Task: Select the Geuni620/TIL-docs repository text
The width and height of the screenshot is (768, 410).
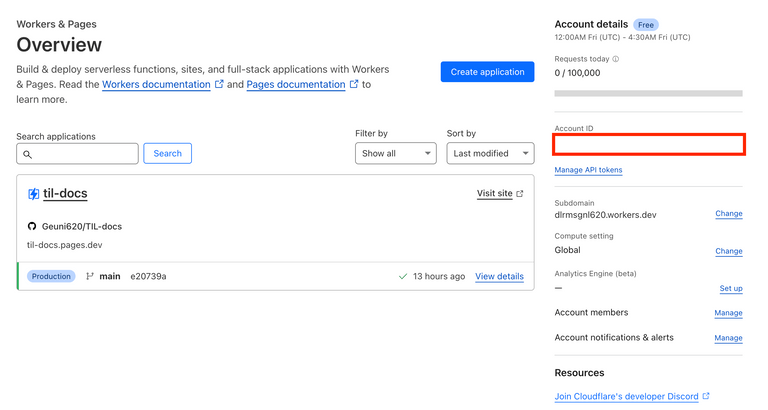Action: 82,226
